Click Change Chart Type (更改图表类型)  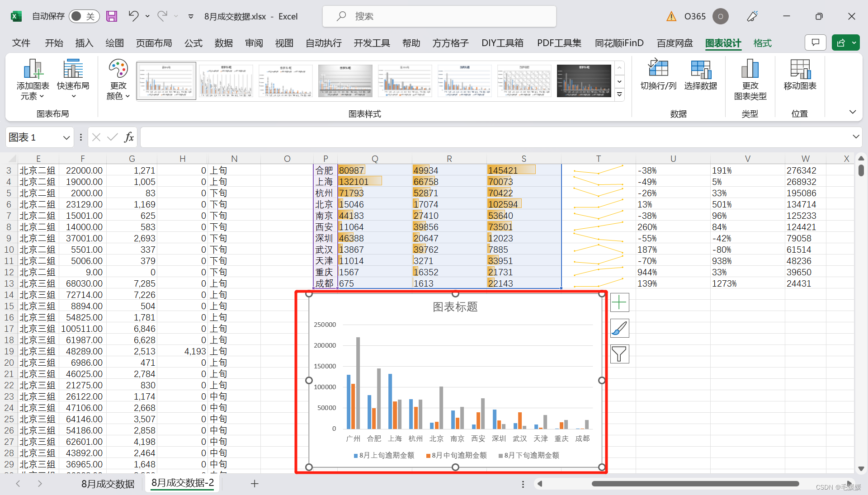(750, 80)
